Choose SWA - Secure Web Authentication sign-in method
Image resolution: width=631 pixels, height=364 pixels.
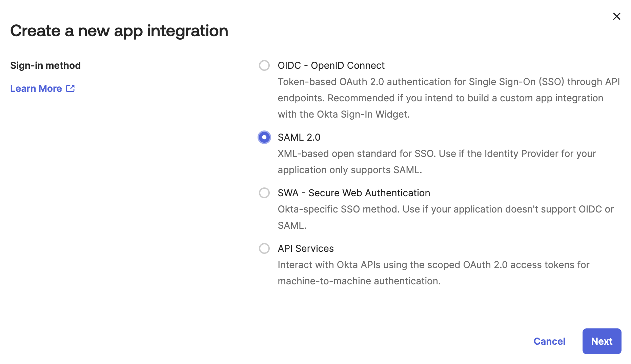pyautogui.click(x=264, y=193)
